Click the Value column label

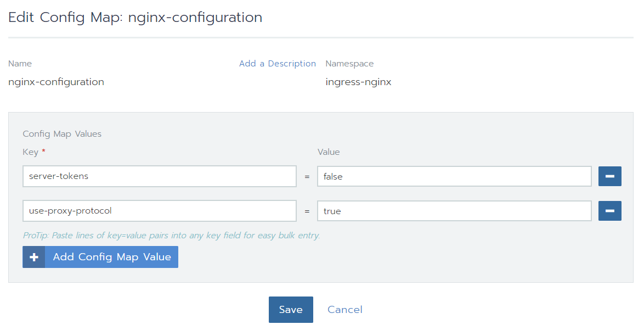[329, 152]
